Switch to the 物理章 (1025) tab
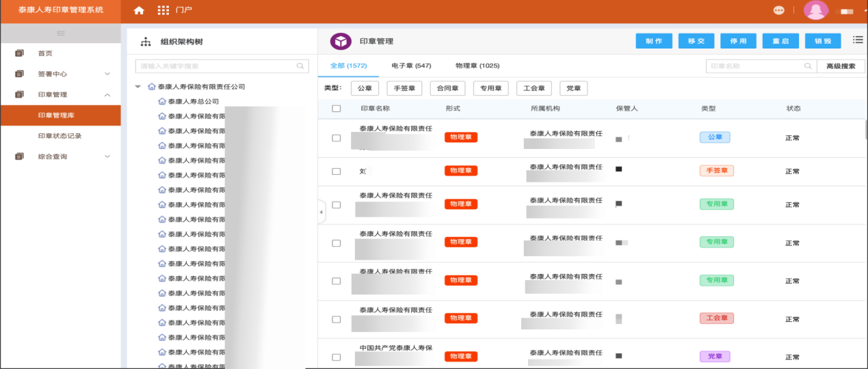 point(477,66)
